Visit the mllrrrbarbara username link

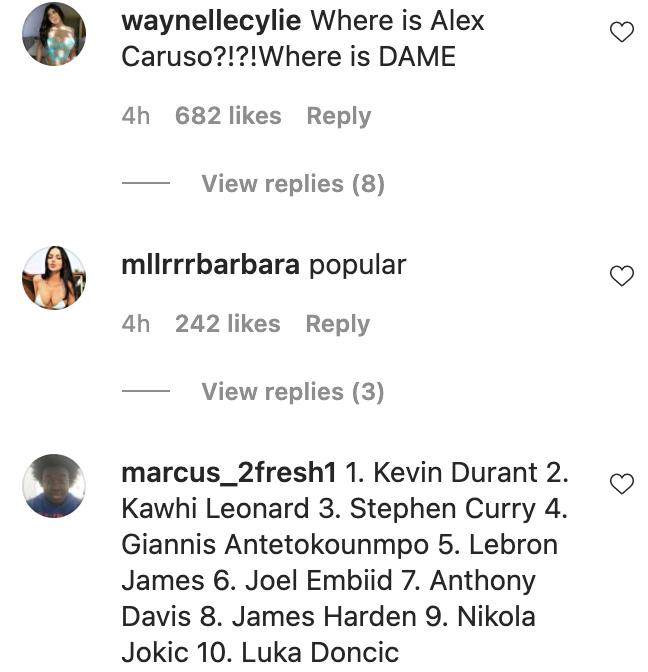pyautogui.click(x=210, y=265)
